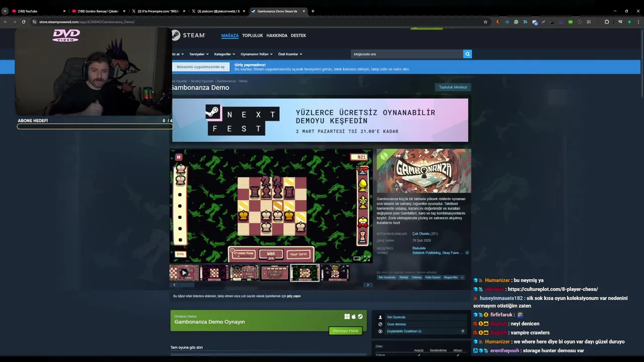This screenshot has height=362, width=644.
Task: Open the Sidekick Publishing publisher link
Action: [x=425, y=253]
